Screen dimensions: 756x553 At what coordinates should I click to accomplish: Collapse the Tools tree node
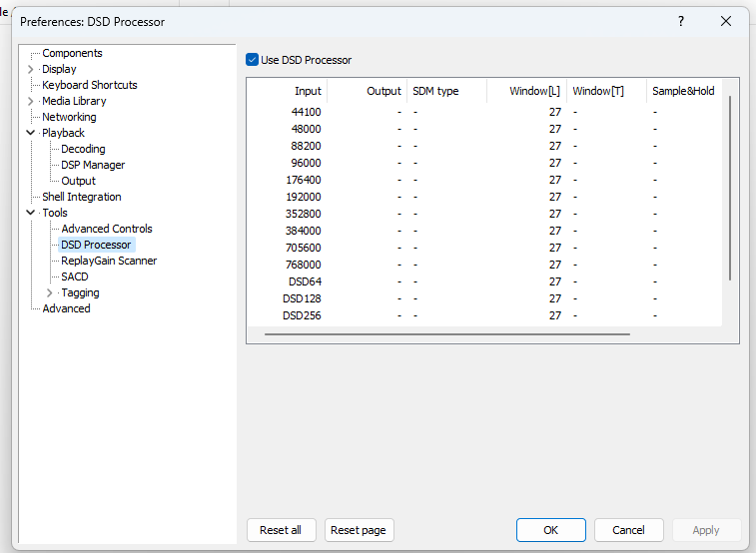point(30,213)
